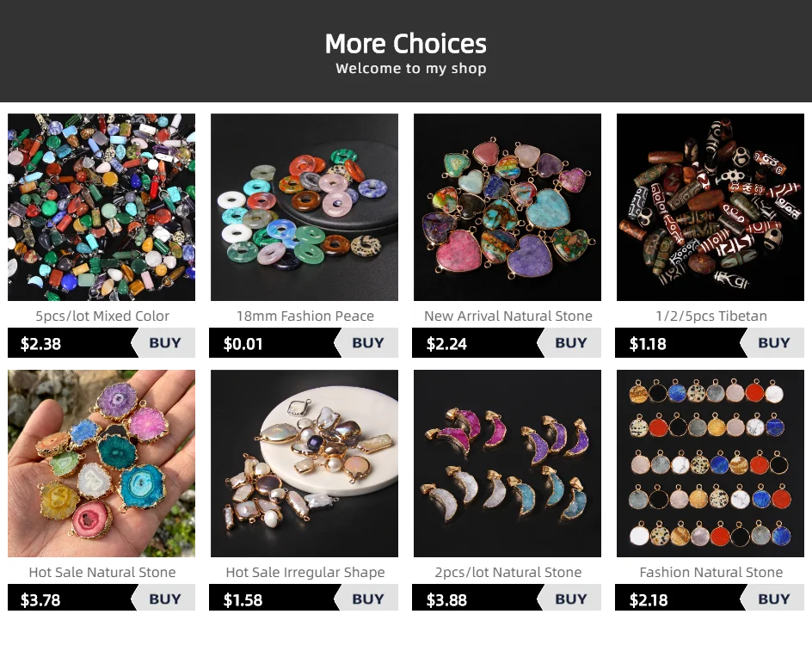Open the round stone charms grid image
The image size is (812, 651).
point(710,464)
